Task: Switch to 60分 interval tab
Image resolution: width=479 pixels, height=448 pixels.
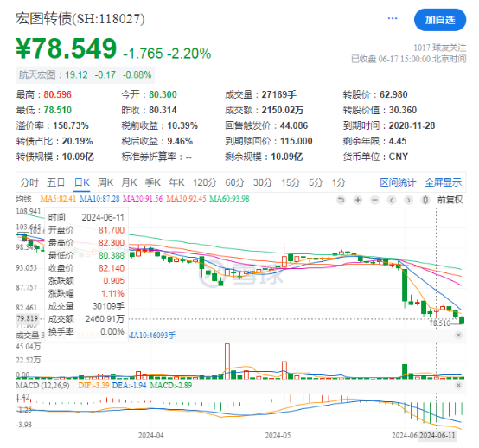Action: [x=234, y=182]
